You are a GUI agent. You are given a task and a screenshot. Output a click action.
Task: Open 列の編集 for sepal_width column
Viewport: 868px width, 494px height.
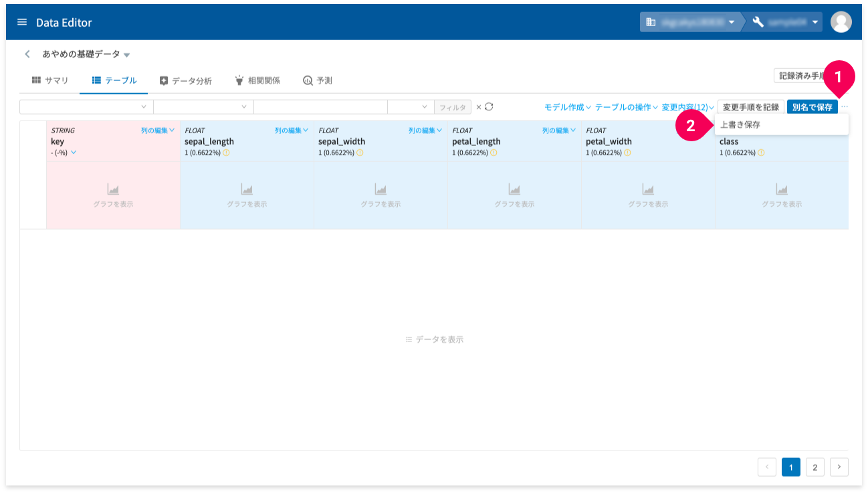point(425,131)
